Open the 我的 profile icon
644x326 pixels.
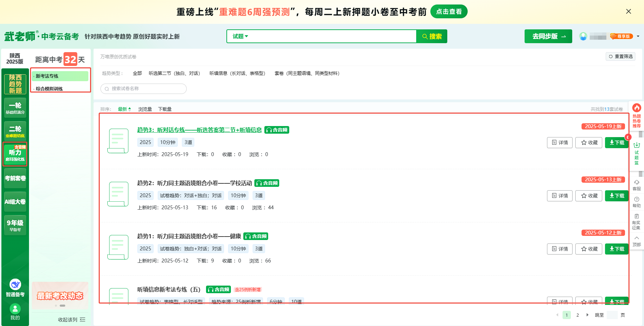click(x=15, y=309)
